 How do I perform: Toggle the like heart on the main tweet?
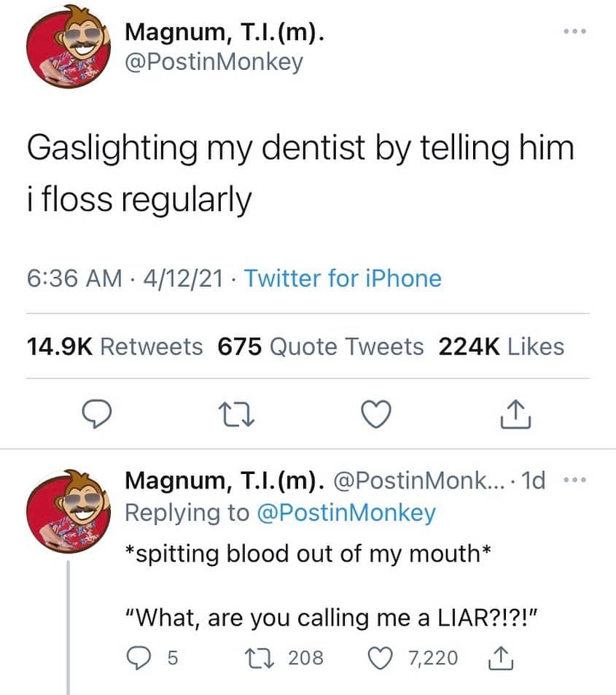click(375, 413)
